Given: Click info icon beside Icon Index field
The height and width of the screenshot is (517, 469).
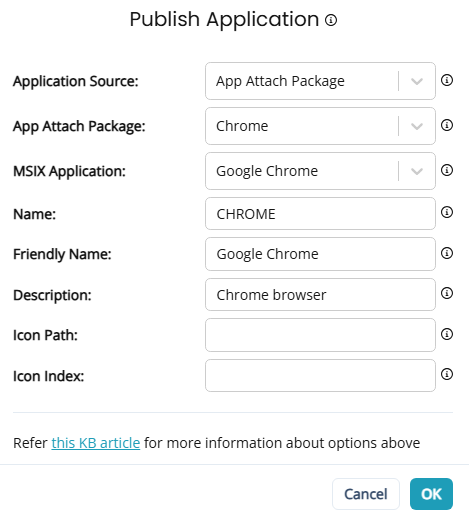Looking at the screenshot, I should pos(447,374).
